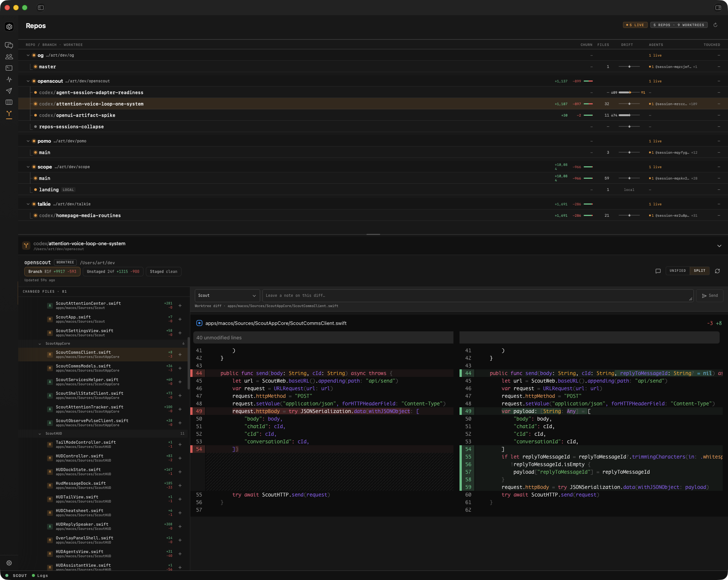The image size is (728, 580).
Task: Open Logs in the status bar
Action: (x=40, y=576)
